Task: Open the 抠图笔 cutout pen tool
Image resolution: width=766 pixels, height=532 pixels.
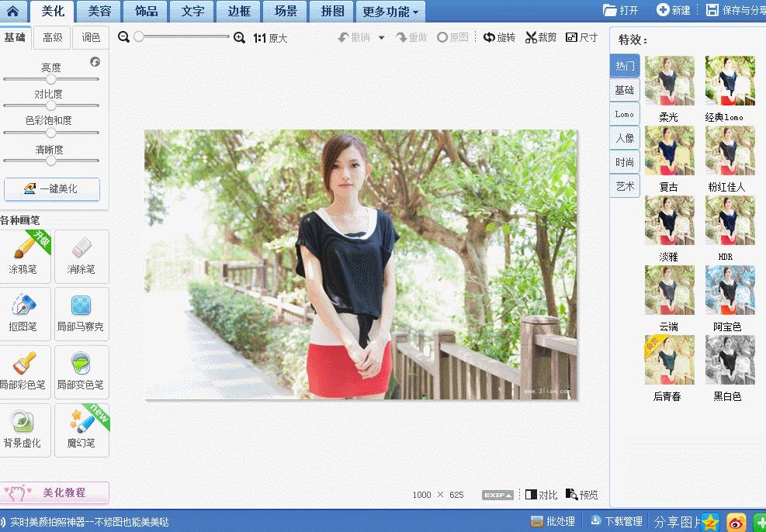Action: (x=26, y=313)
